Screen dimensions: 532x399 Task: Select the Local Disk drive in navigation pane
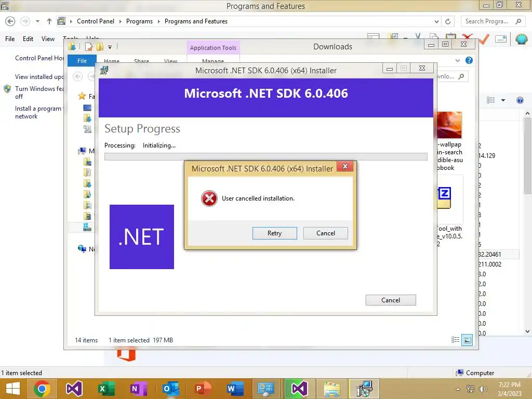point(87,227)
